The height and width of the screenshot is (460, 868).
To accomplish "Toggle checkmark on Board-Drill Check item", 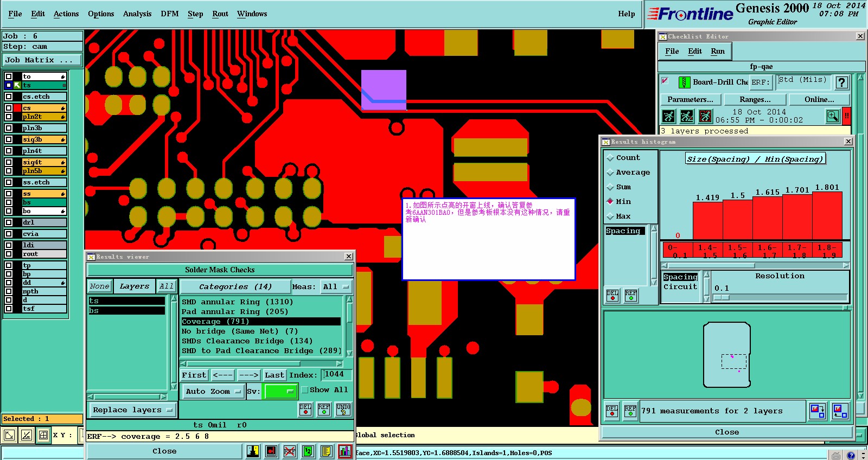I will point(665,81).
